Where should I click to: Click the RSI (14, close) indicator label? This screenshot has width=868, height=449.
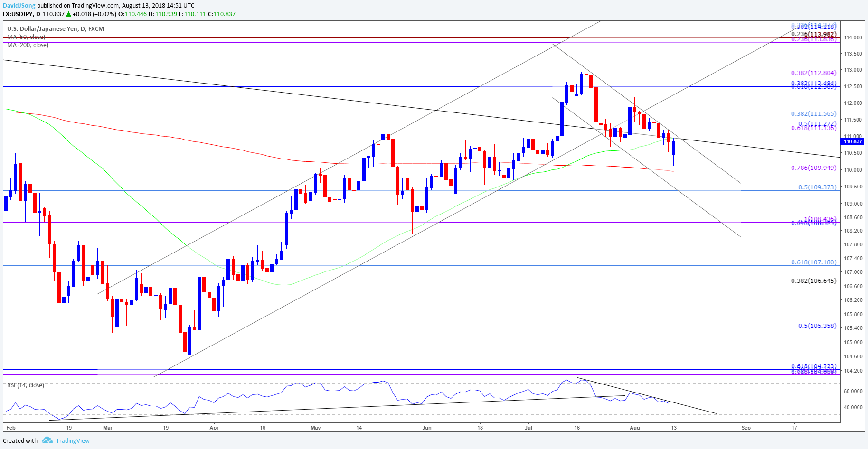click(26, 385)
